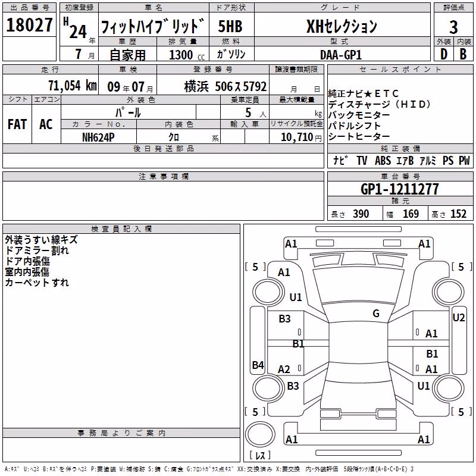Select sales point ディスチャージ(HID)

(x=379, y=105)
